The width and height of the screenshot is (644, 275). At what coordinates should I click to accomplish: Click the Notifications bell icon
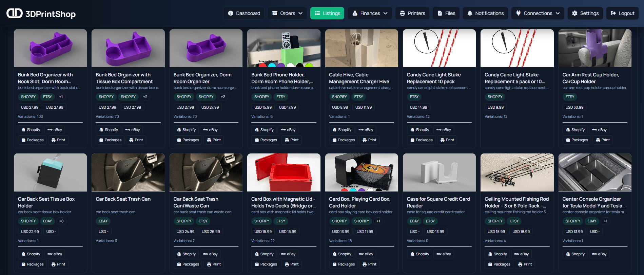pyautogui.click(x=470, y=13)
